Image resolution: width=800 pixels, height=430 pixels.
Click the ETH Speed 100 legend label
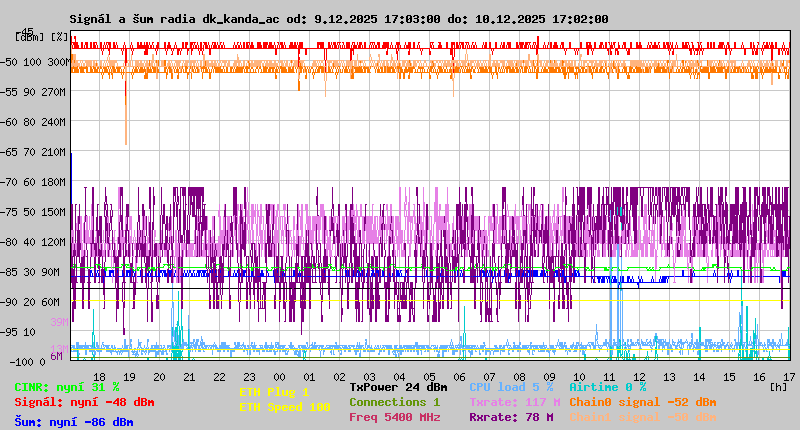[284, 407]
